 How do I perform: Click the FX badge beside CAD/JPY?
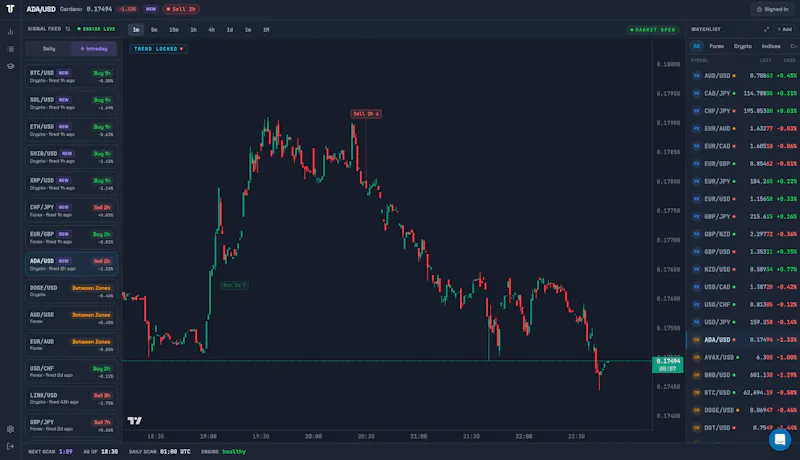coord(696,93)
